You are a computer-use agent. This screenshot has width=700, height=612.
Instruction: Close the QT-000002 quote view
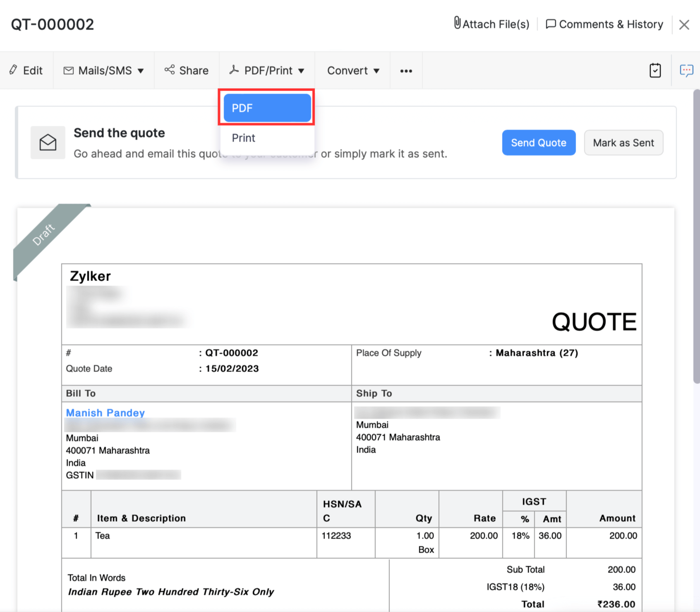pyautogui.click(x=684, y=24)
